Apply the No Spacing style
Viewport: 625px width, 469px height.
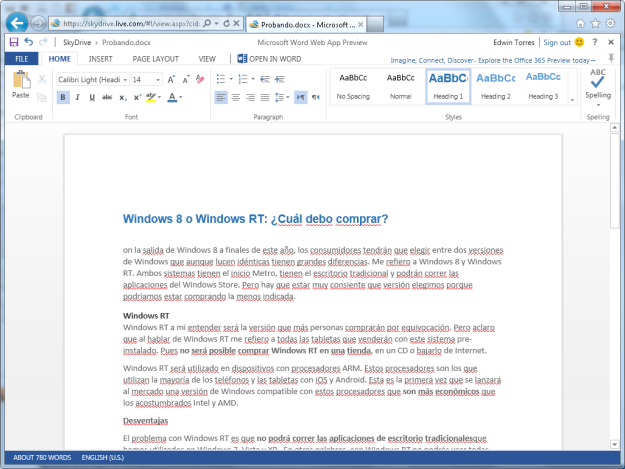pos(353,86)
